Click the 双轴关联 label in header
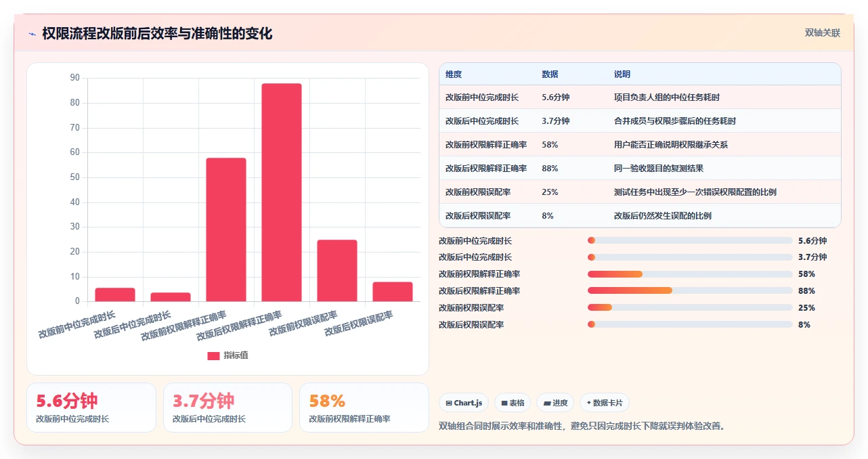The width and height of the screenshot is (868, 459). pyautogui.click(x=823, y=33)
